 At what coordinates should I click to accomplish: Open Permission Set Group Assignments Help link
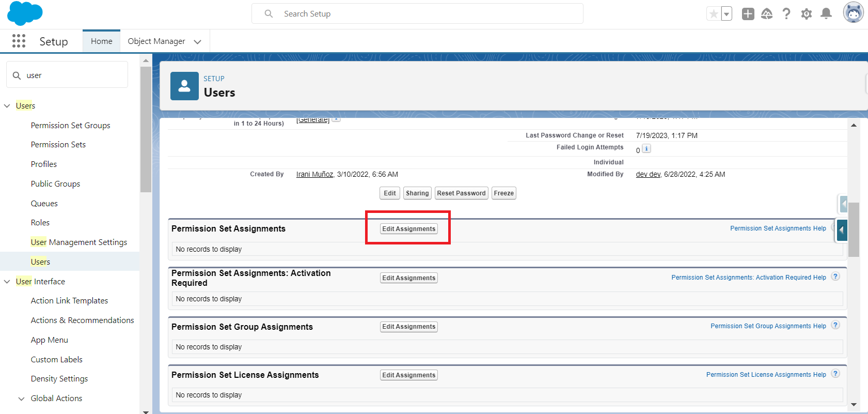tap(768, 326)
